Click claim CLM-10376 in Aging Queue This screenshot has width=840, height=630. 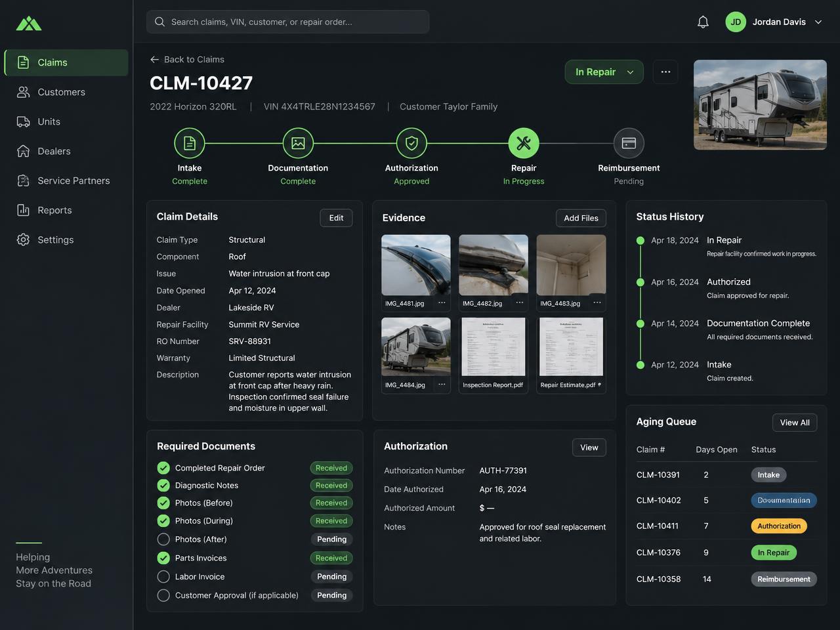(x=658, y=553)
